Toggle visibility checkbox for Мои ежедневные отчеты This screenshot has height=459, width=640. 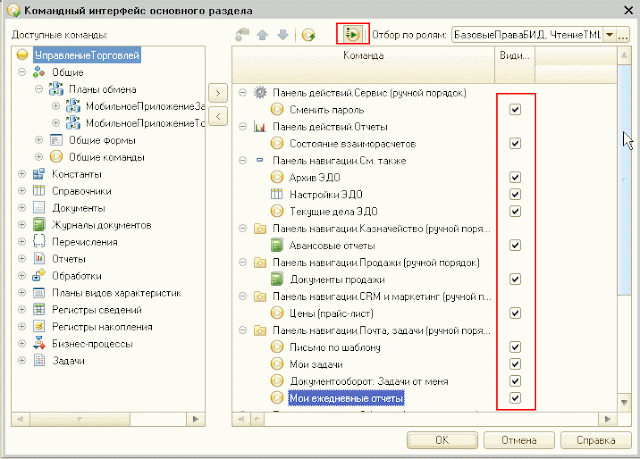point(515,398)
